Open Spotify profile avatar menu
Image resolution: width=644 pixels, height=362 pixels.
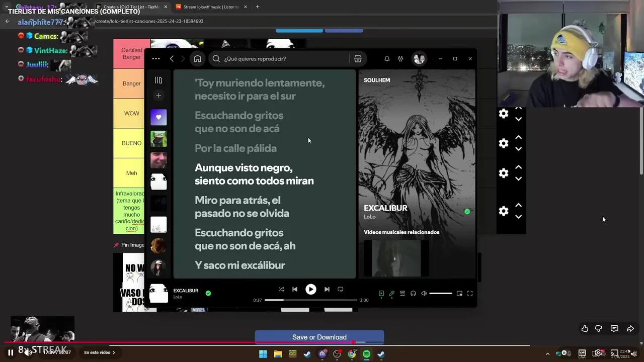point(419,59)
